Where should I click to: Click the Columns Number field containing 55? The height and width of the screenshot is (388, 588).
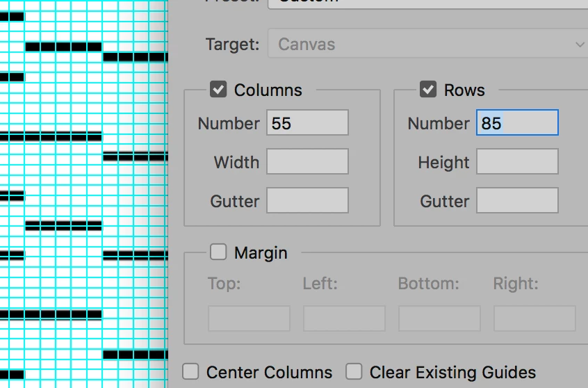[x=307, y=123]
